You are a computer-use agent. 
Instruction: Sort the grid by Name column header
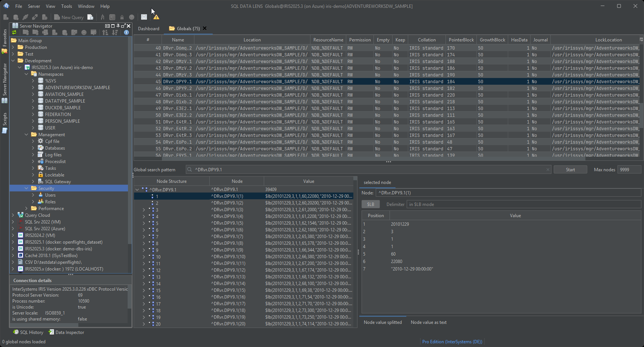178,40
